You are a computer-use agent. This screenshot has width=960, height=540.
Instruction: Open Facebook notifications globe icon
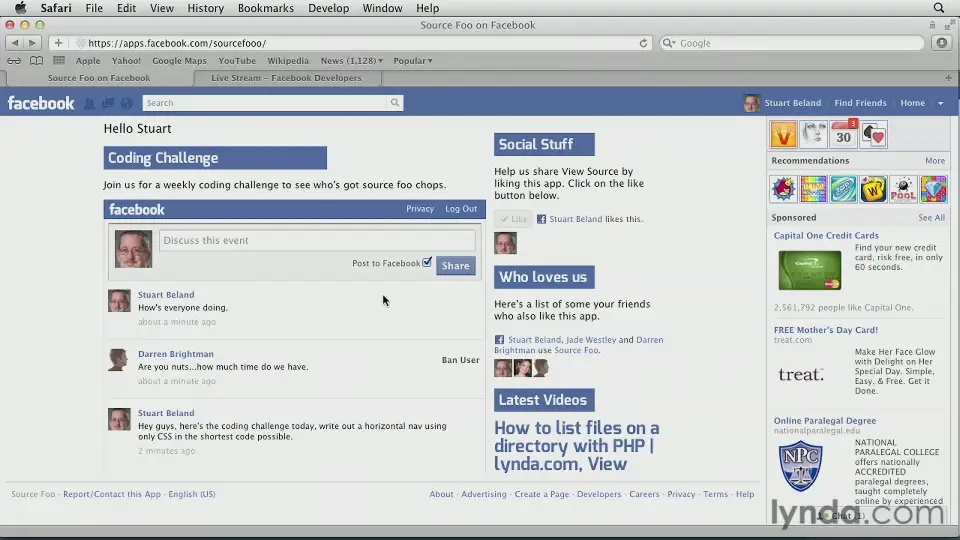coord(126,103)
